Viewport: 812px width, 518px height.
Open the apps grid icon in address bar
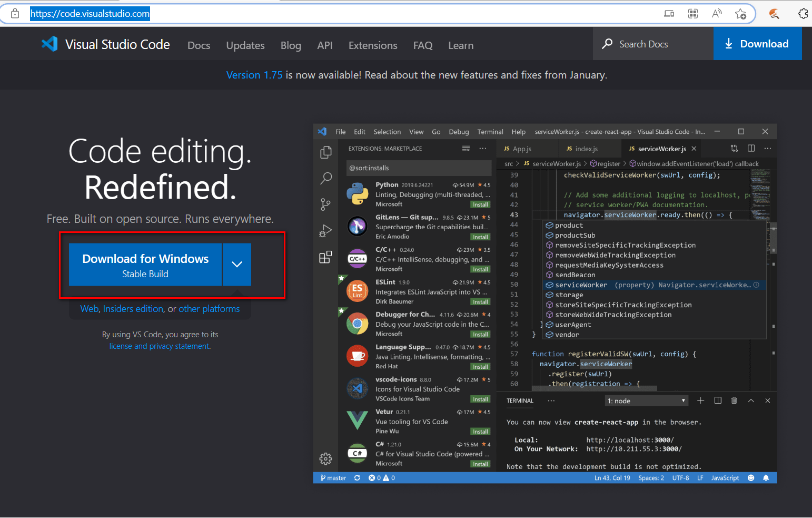[693, 14]
